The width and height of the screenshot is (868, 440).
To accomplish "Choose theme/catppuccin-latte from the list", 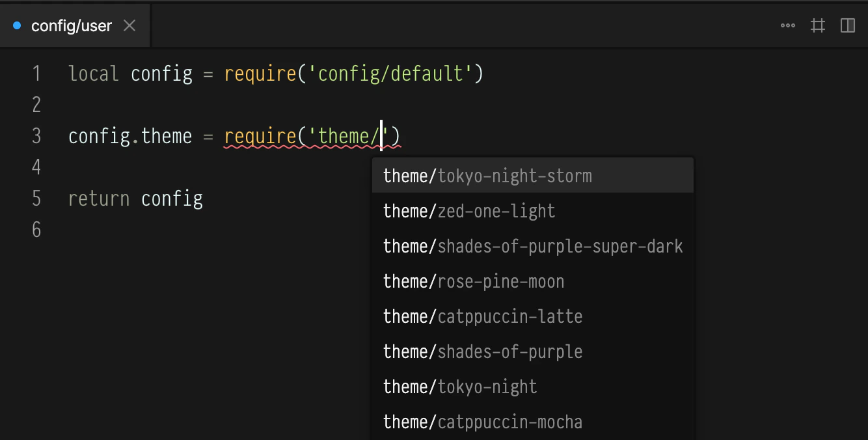I will point(483,316).
